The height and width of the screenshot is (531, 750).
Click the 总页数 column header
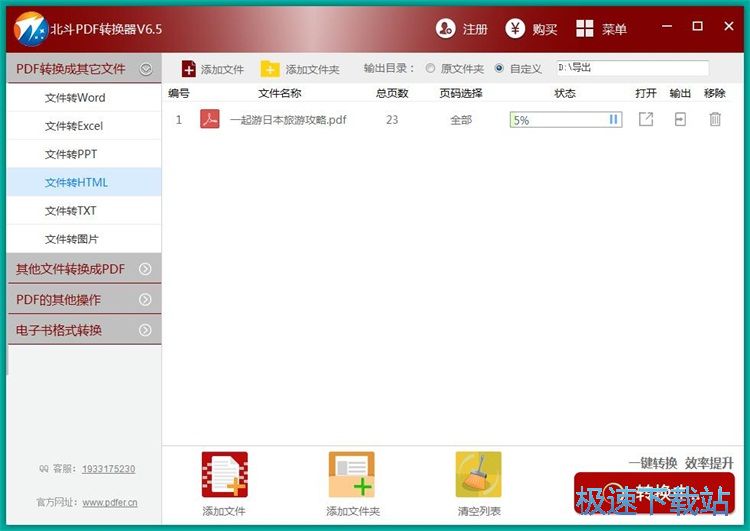tap(392, 93)
